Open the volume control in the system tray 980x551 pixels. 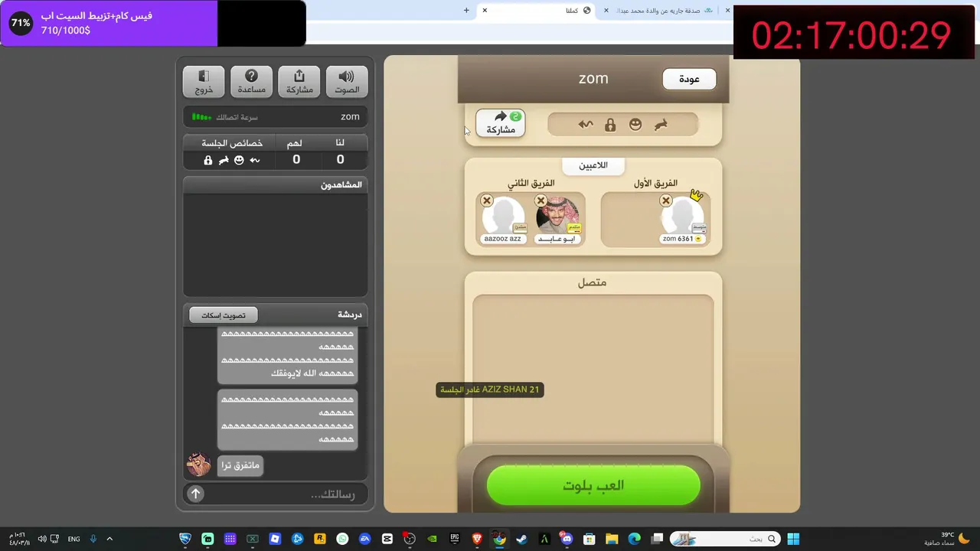42,539
